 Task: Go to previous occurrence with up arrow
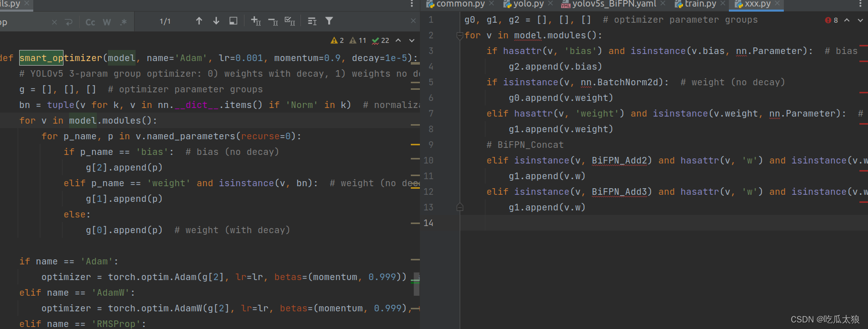[x=199, y=21]
